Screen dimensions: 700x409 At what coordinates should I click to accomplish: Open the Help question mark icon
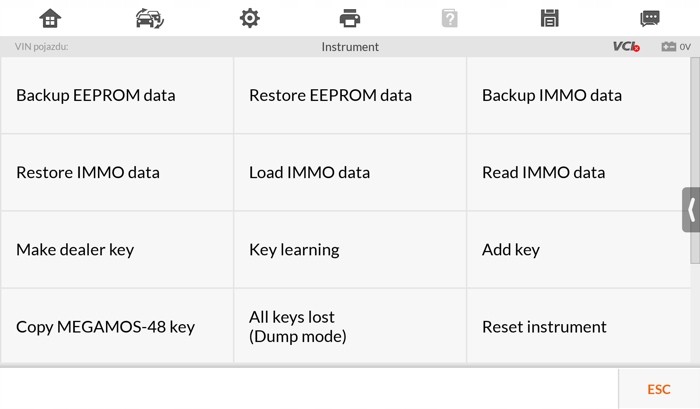(450, 18)
